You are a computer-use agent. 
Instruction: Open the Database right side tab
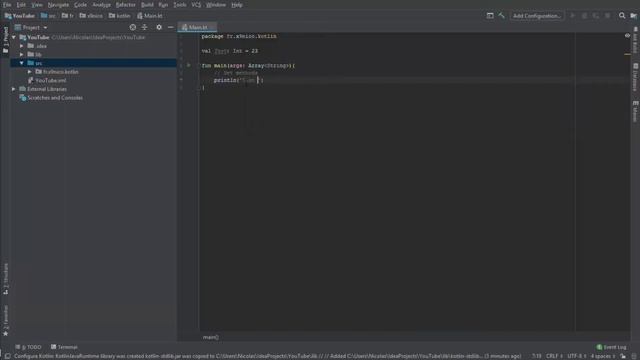(636, 78)
